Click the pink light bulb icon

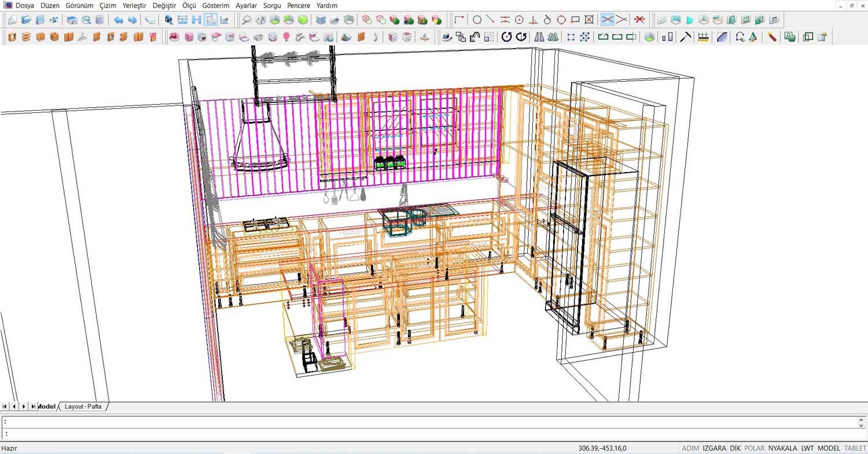click(x=286, y=37)
